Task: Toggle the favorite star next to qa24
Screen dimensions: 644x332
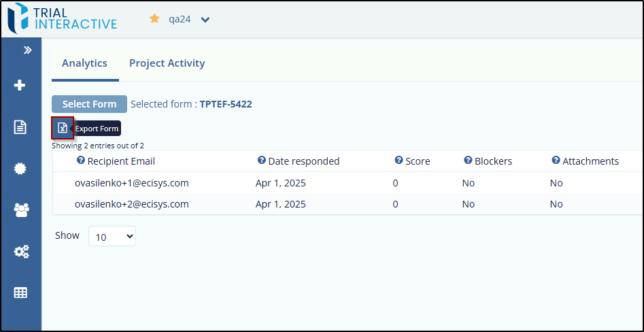Action: (x=154, y=18)
